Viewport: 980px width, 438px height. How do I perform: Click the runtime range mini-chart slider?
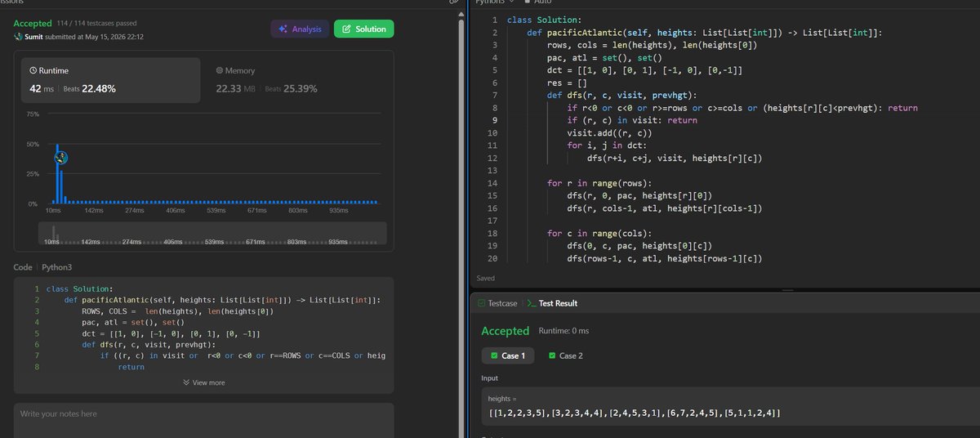pos(211,233)
